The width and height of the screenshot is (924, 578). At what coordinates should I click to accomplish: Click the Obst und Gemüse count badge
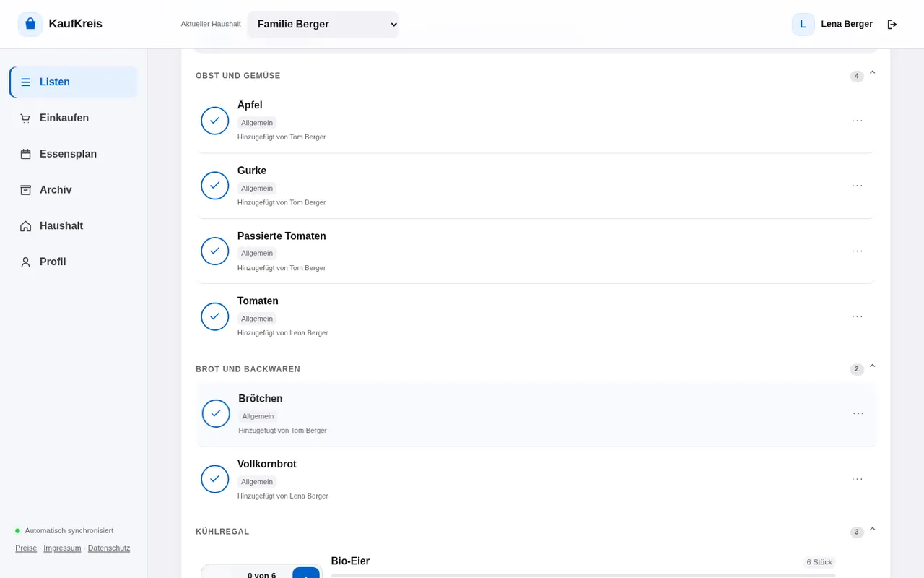point(857,76)
